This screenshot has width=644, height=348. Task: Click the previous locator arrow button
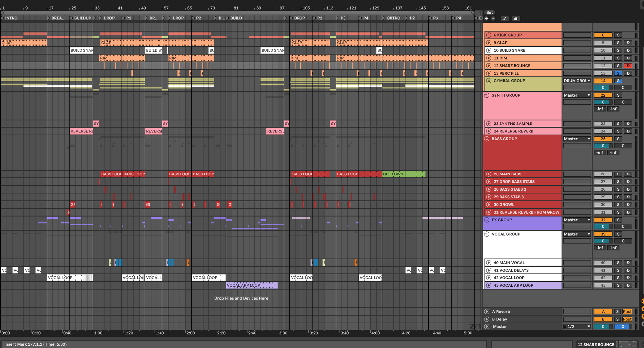click(486, 19)
